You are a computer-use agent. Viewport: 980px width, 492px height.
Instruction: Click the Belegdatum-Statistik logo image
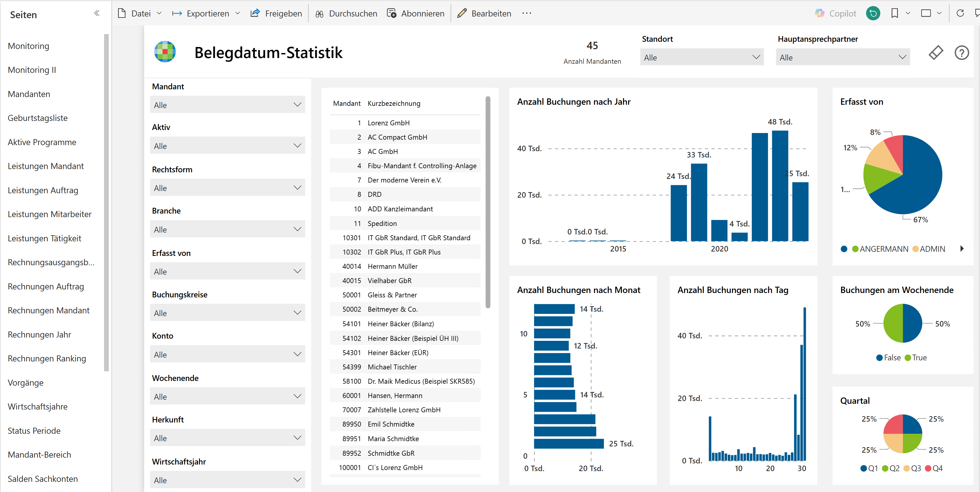(x=165, y=51)
